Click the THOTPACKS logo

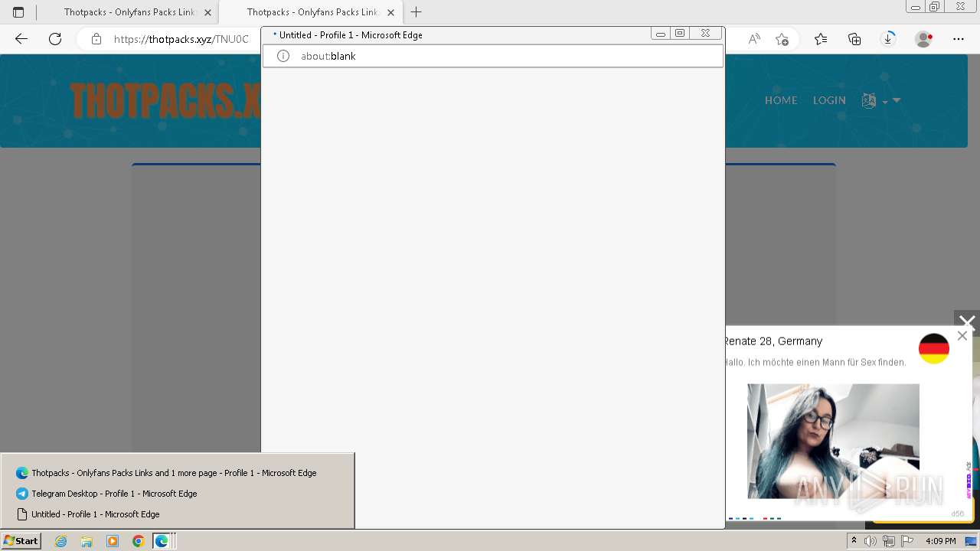[165, 100]
